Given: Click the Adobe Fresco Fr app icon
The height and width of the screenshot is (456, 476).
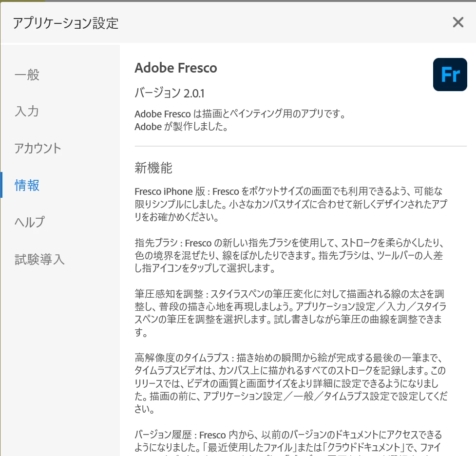Looking at the screenshot, I should pos(450,75).
